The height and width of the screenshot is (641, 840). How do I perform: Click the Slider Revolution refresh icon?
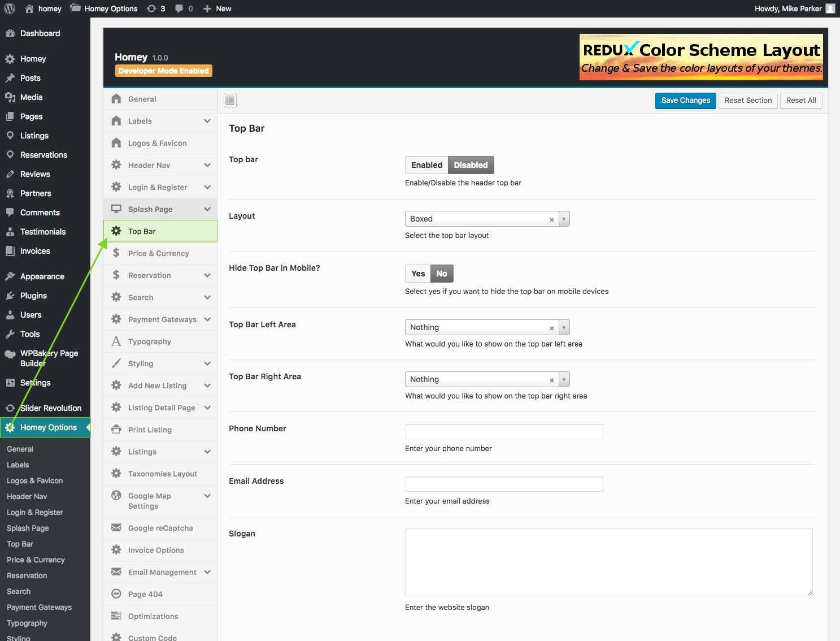click(10, 408)
